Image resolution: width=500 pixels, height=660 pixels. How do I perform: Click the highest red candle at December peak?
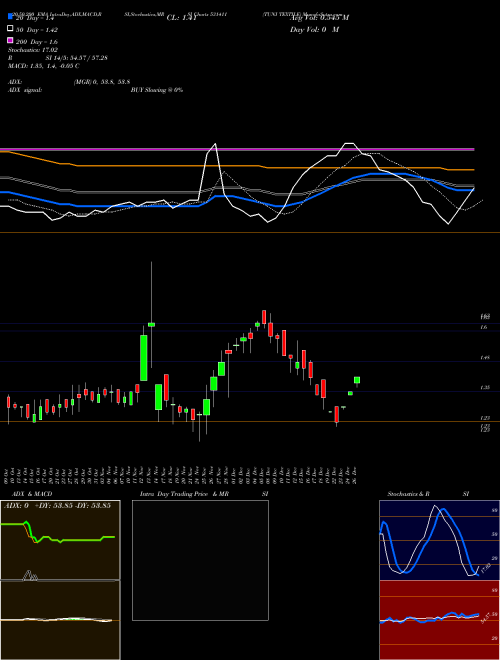coord(264,317)
